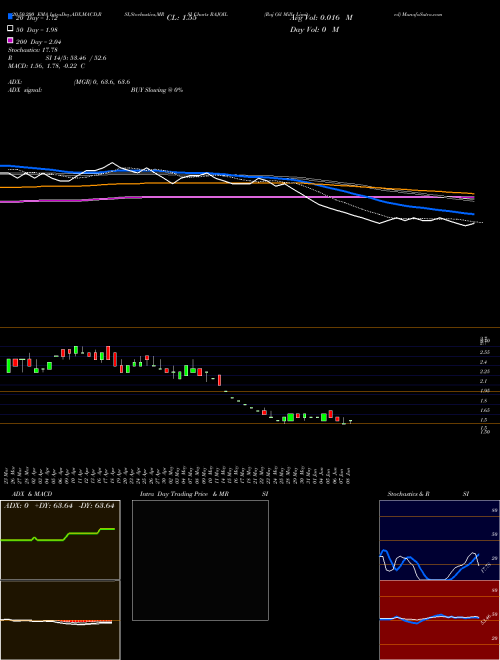Click the "Avg Vol: 0.016 M" readout
This screenshot has width=500, height=660.
point(321,18)
